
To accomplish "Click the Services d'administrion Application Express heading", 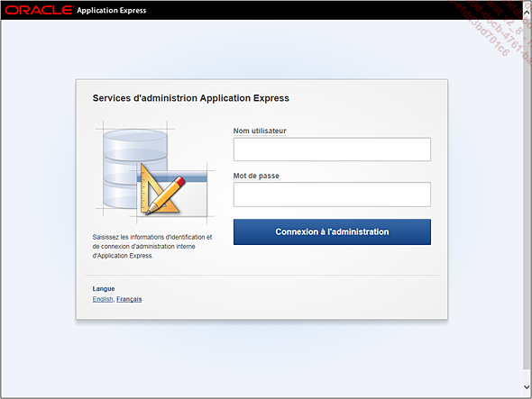I will coord(190,98).
